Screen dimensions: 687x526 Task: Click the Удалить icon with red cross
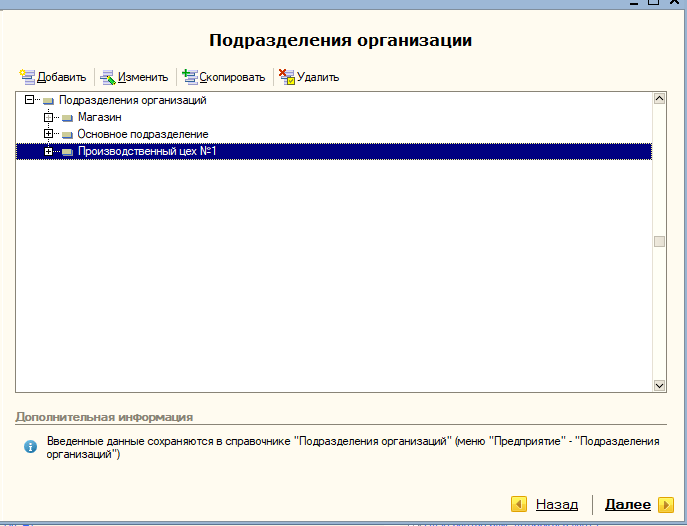[287, 77]
